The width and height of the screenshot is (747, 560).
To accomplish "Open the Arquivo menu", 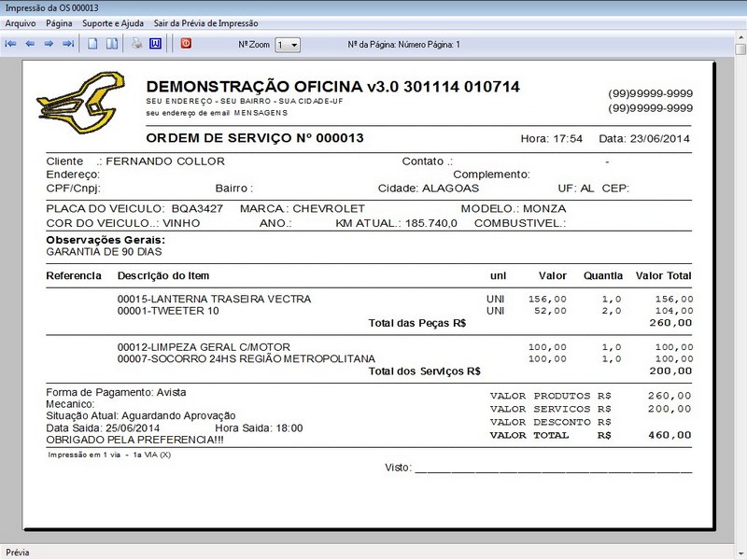I will click(x=21, y=23).
